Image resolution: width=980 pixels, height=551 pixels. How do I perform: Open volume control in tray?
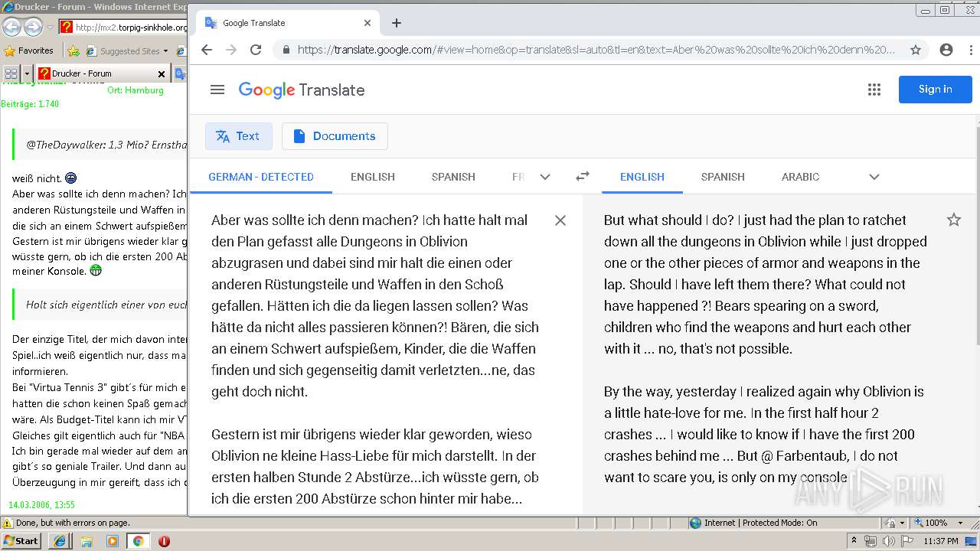coord(888,541)
